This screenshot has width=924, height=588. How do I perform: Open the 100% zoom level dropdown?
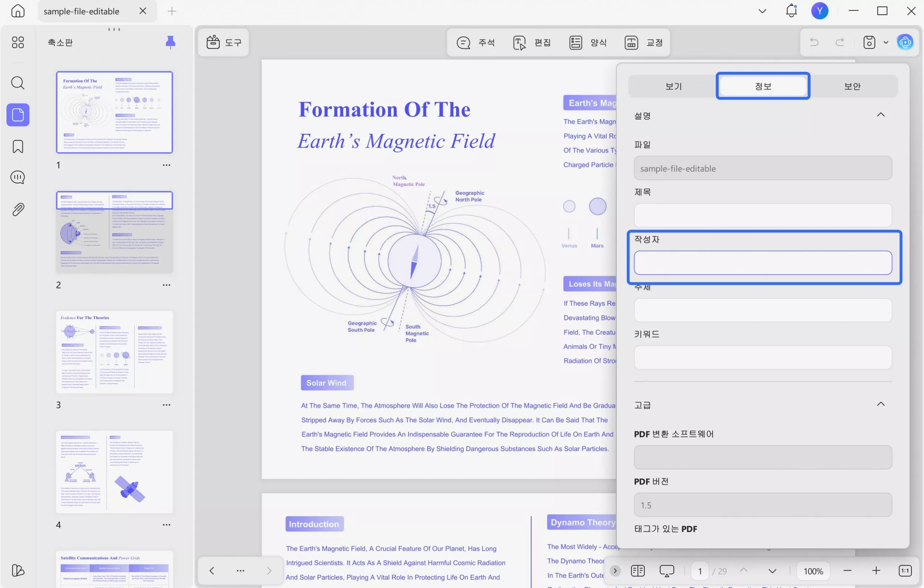(x=813, y=571)
